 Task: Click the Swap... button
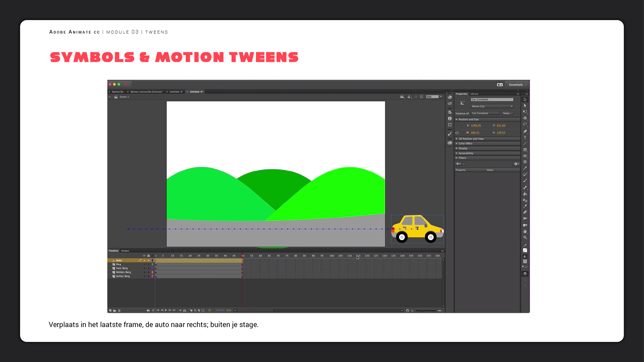[x=507, y=113]
